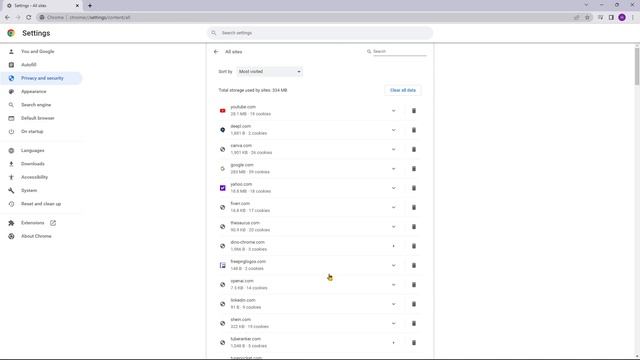Viewport: 640px width, 360px height.
Task: Go back from All sites page arrow
Action: click(216, 52)
